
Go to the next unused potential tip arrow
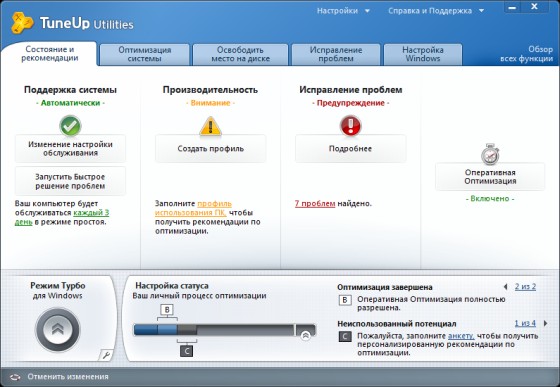[545, 323]
